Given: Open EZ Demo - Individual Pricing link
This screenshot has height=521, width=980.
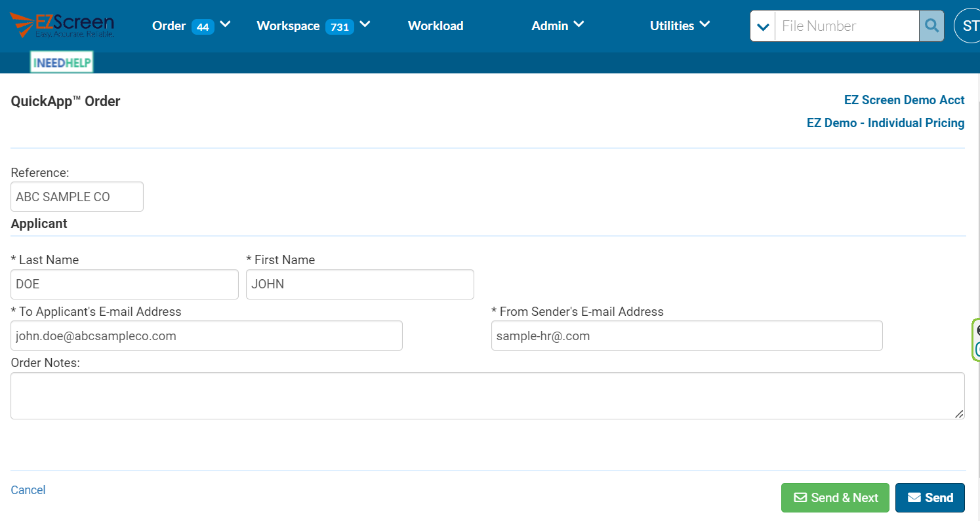Looking at the screenshot, I should [x=885, y=123].
